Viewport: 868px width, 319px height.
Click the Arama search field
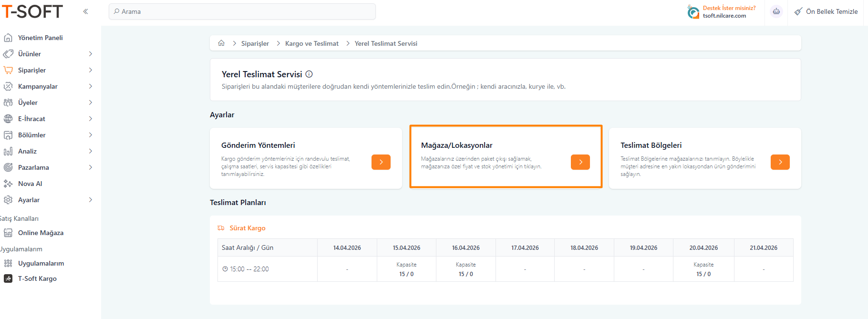[242, 11]
